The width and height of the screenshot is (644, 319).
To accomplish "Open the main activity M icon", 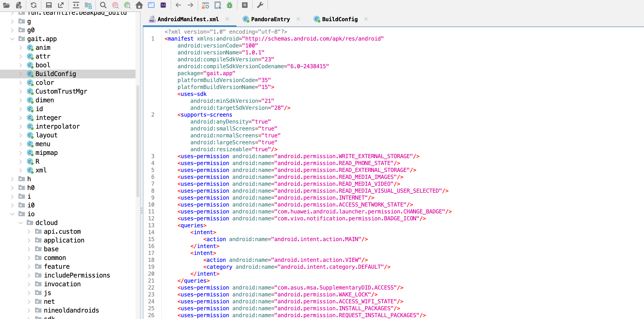I will tap(163, 5).
